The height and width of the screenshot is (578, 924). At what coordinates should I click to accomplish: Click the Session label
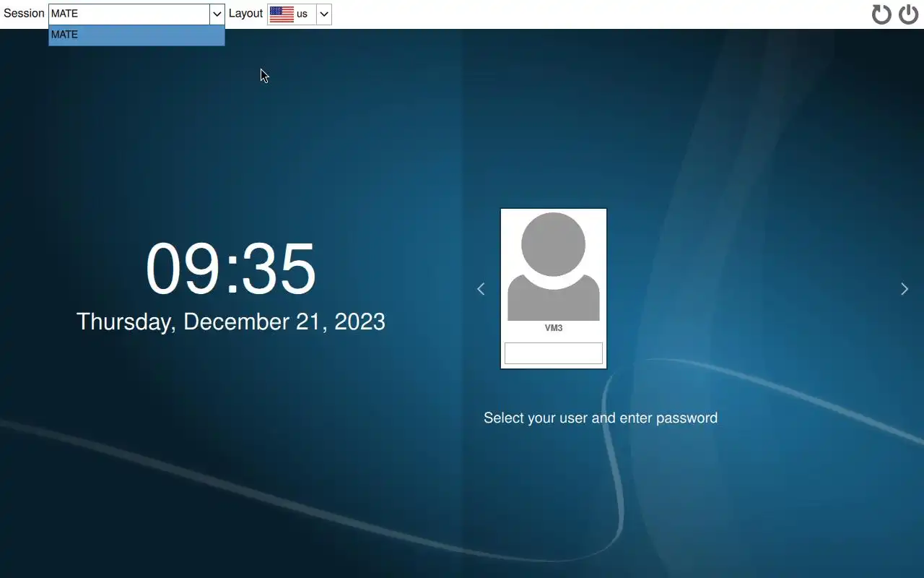click(x=24, y=14)
